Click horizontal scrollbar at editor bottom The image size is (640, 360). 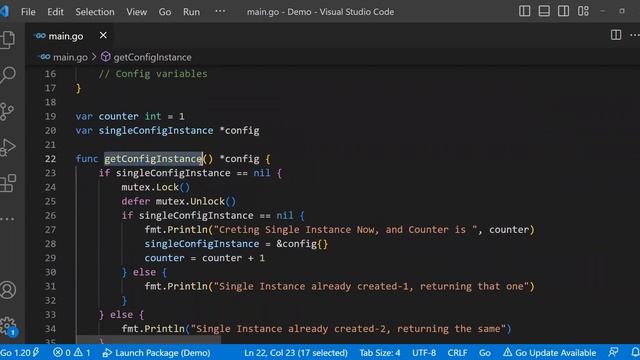pyautogui.click(x=149, y=340)
